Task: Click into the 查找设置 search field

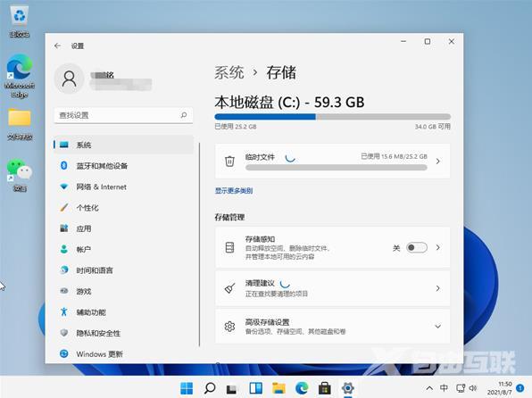Action: click(x=123, y=115)
